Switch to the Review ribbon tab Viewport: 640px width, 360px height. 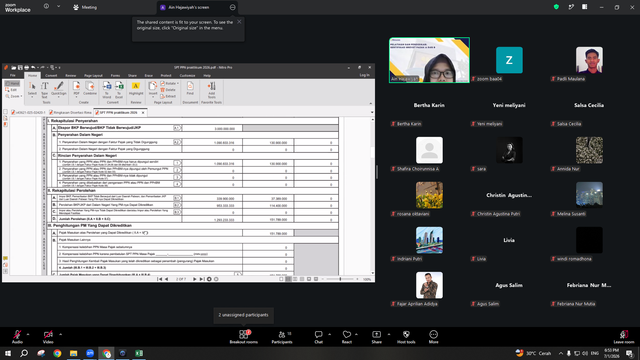(71, 76)
